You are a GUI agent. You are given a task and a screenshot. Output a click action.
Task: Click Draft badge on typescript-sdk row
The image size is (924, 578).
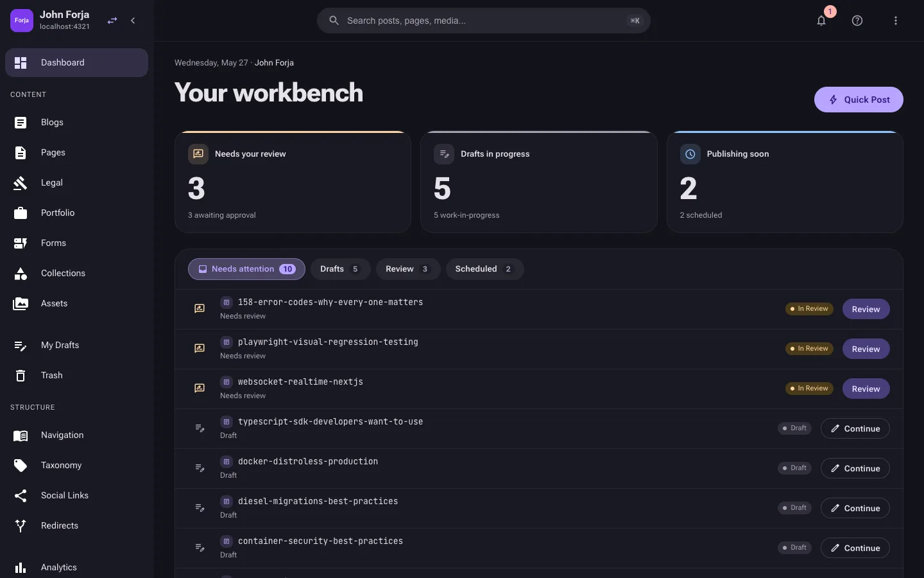point(794,428)
